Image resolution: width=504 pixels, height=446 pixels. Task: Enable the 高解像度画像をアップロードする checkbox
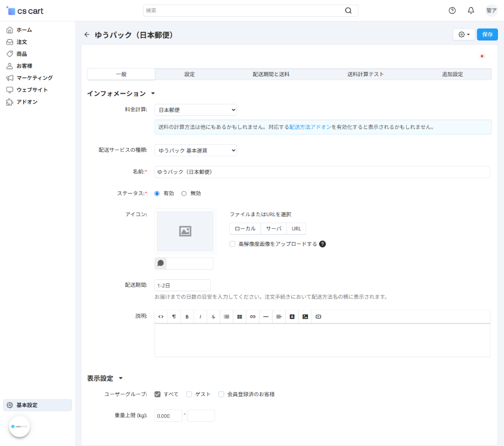pyautogui.click(x=232, y=244)
